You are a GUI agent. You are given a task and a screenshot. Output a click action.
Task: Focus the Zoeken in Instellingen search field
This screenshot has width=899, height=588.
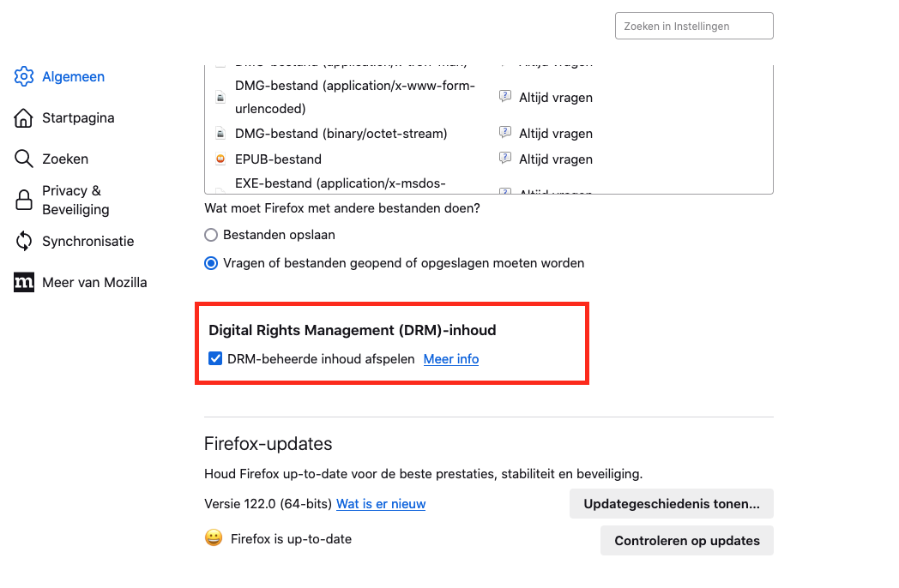[694, 26]
